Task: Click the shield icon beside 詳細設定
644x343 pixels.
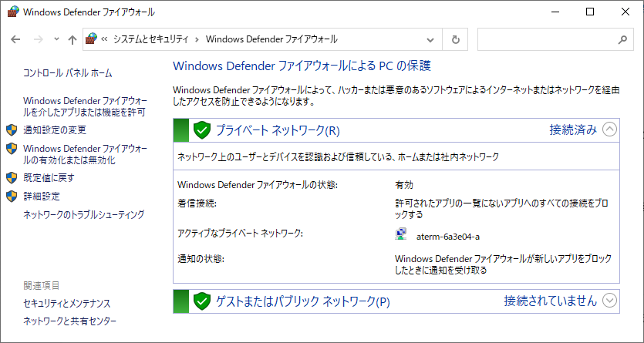Action: (12, 196)
